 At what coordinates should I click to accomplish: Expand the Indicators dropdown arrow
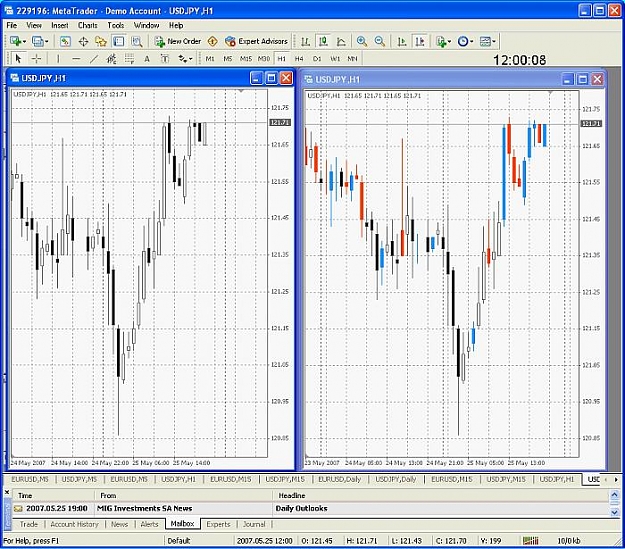pyautogui.click(x=449, y=41)
